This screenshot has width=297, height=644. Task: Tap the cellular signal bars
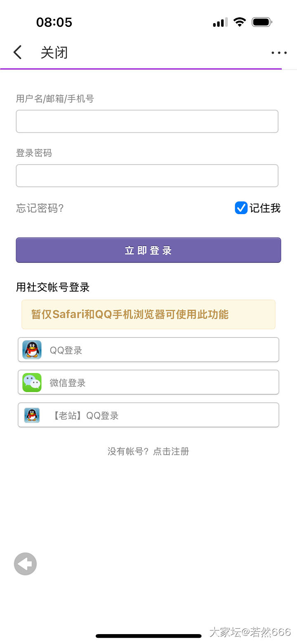pos(220,23)
